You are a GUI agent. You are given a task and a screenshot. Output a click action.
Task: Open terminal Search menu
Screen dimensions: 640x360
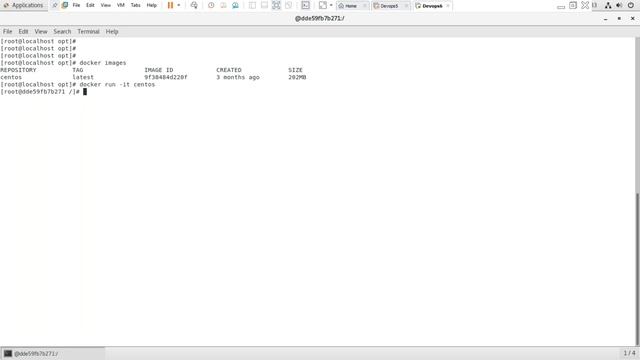click(62, 31)
